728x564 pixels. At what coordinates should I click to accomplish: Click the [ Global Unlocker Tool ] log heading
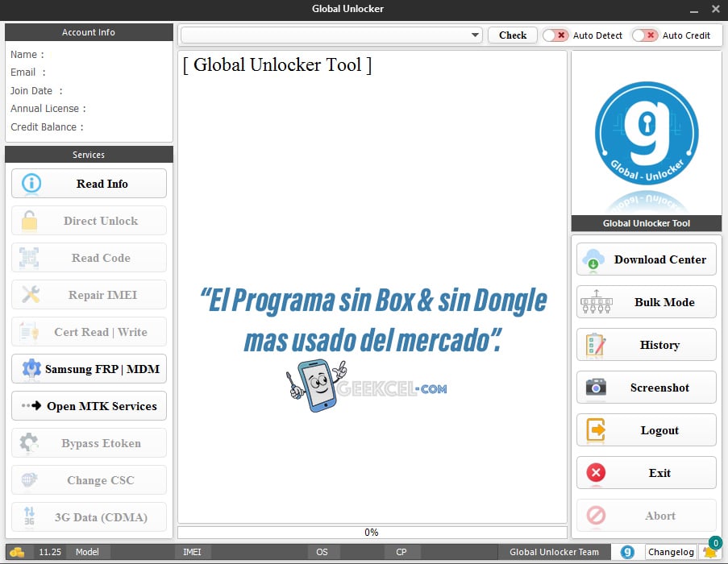point(277,65)
